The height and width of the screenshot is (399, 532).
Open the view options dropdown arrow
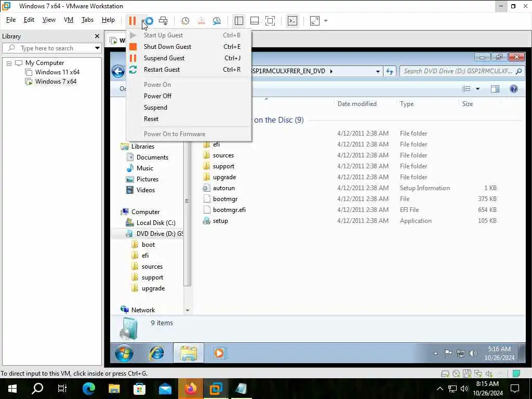(x=477, y=89)
